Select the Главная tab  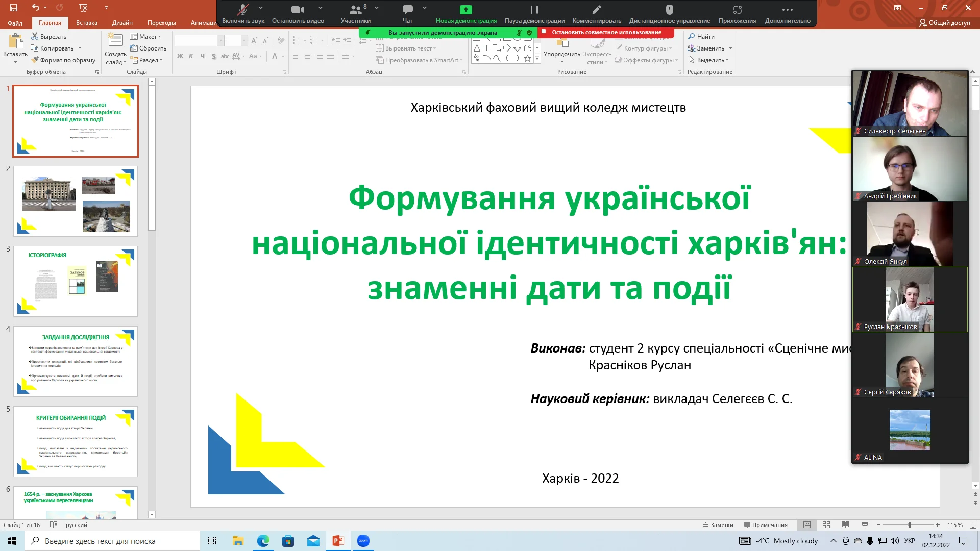click(x=50, y=23)
